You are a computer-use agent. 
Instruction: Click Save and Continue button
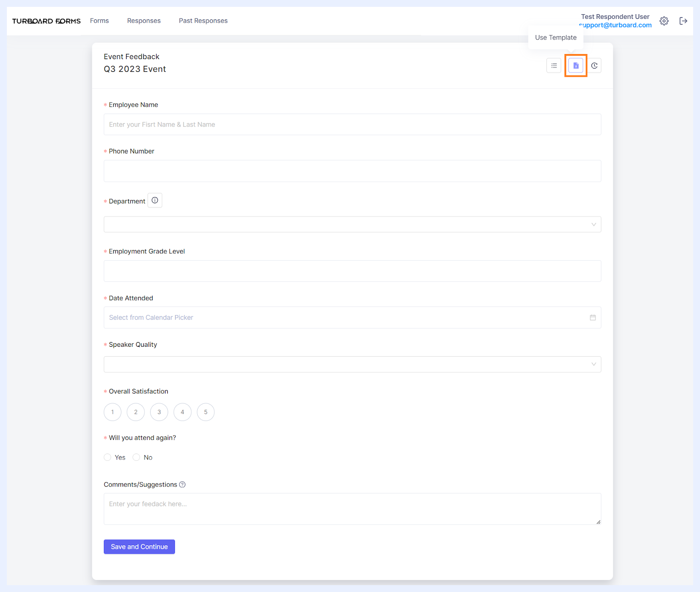(x=139, y=547)
